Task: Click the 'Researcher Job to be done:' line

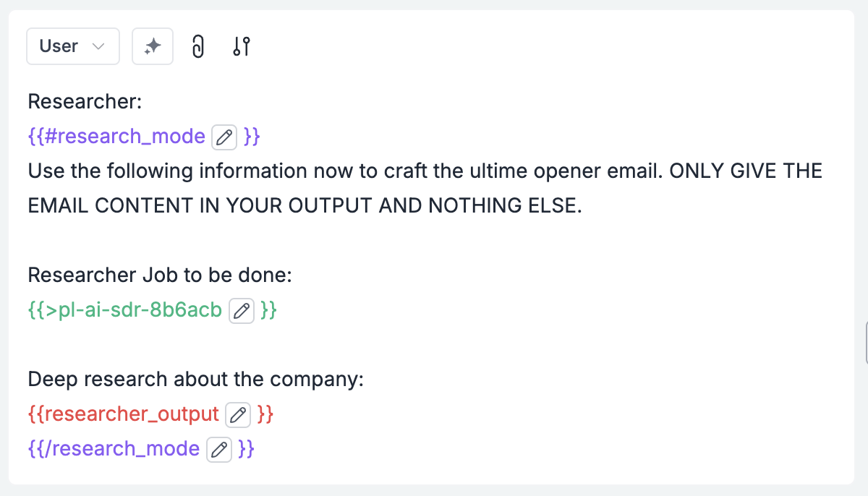Action: pyautogui.click(x=160, y=275)
